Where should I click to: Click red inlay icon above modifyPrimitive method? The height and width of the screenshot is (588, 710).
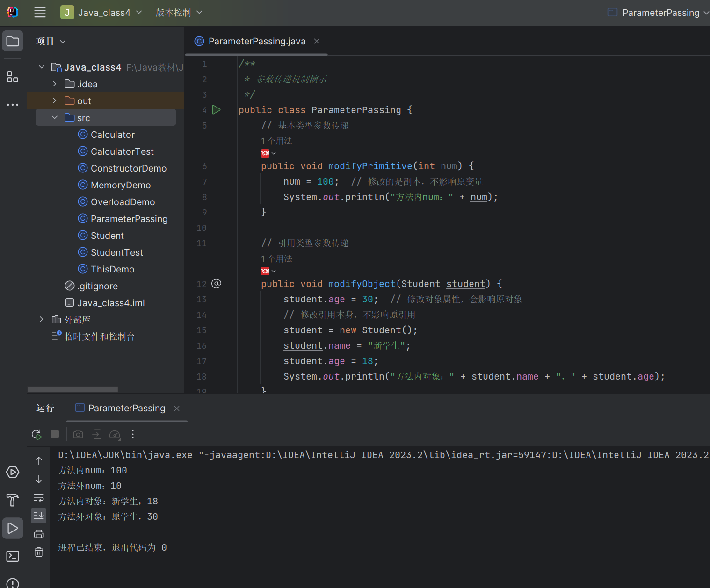tap(265, 153)
